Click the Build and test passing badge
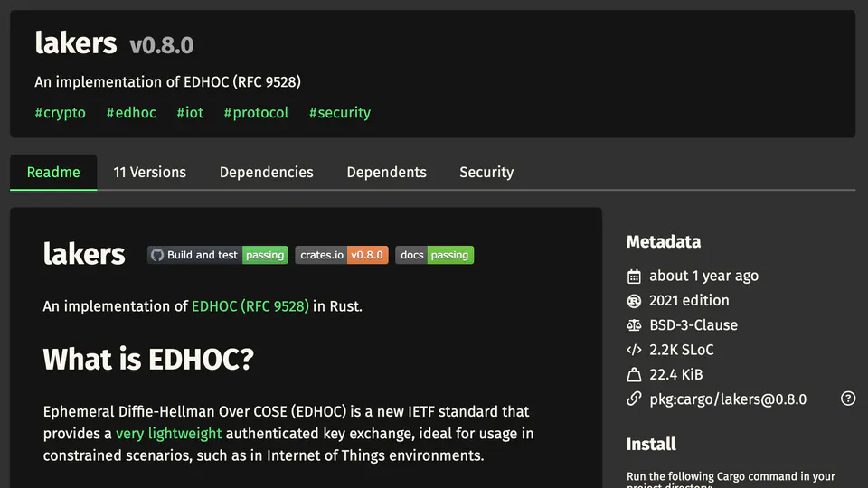 [x=218, y=255]
